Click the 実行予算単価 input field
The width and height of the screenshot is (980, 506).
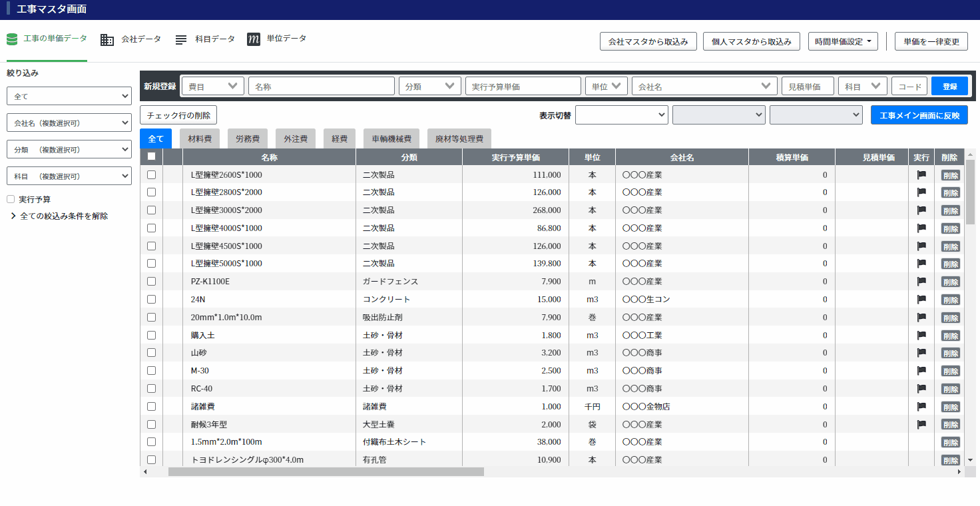(x=523, y=86)
